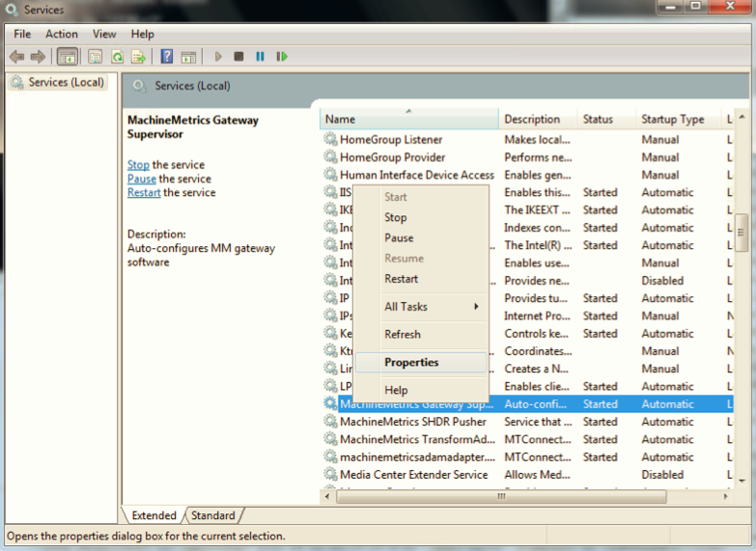Open the View menu
756x551 pixels.
click(104, 34)
